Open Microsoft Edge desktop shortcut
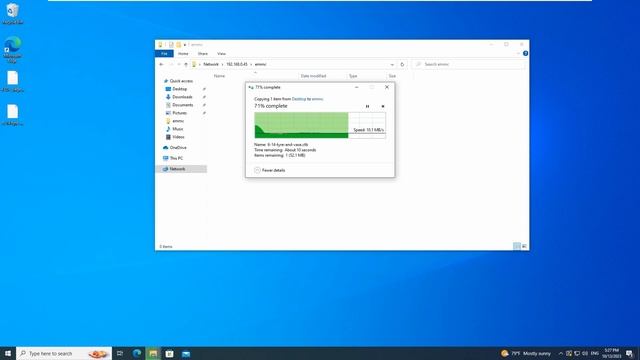Image resolution: width=640 pixels, height=360 pixels. pos(13,49)
